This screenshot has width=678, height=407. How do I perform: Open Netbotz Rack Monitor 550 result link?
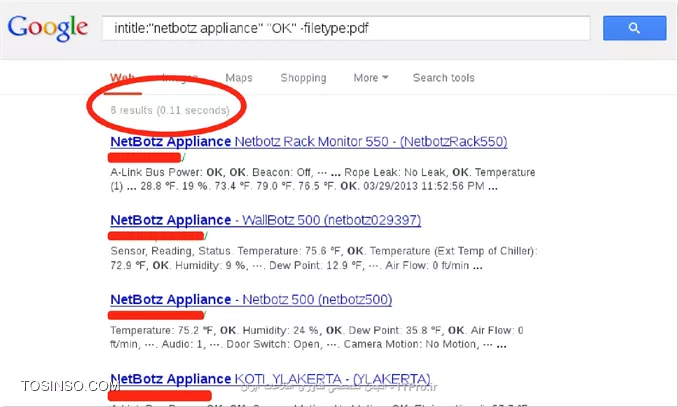pyautogui.click(x=309, y=141)
